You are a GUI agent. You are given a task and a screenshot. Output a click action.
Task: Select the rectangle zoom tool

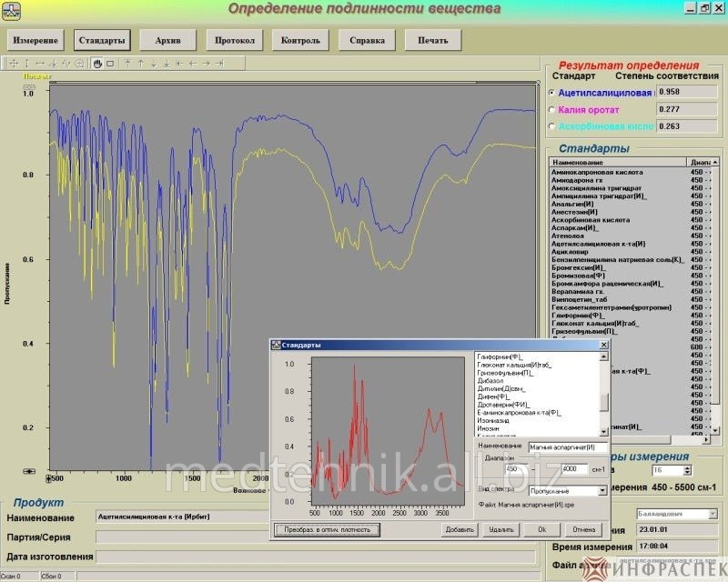pos(110,64)
